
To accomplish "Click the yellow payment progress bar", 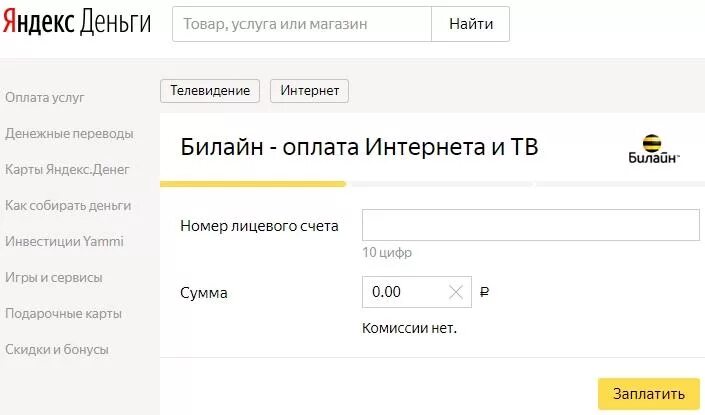I will pos(253,184).
